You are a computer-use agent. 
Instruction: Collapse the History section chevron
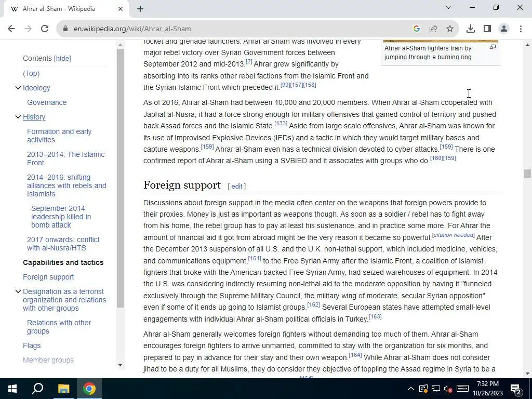(18, 117)
